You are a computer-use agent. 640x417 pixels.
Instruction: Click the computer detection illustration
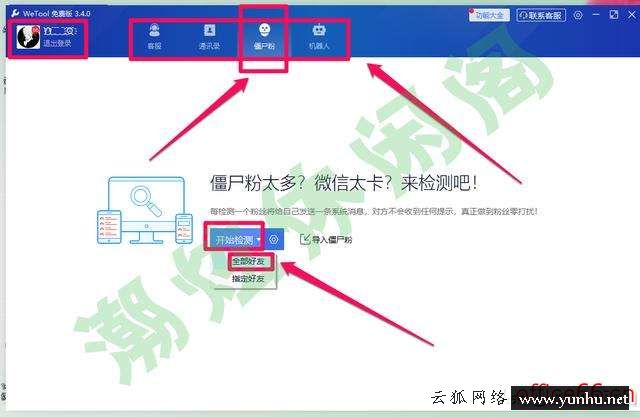145,210
